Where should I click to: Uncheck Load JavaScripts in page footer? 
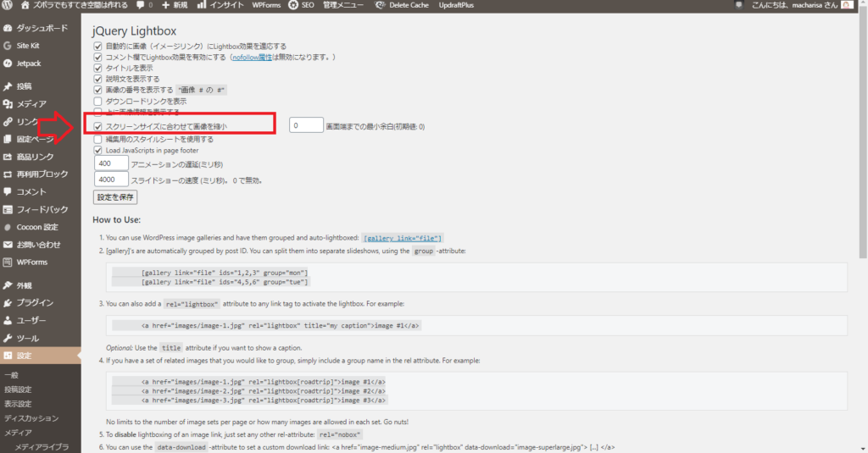pyautogui.click(x=98, y=150)
